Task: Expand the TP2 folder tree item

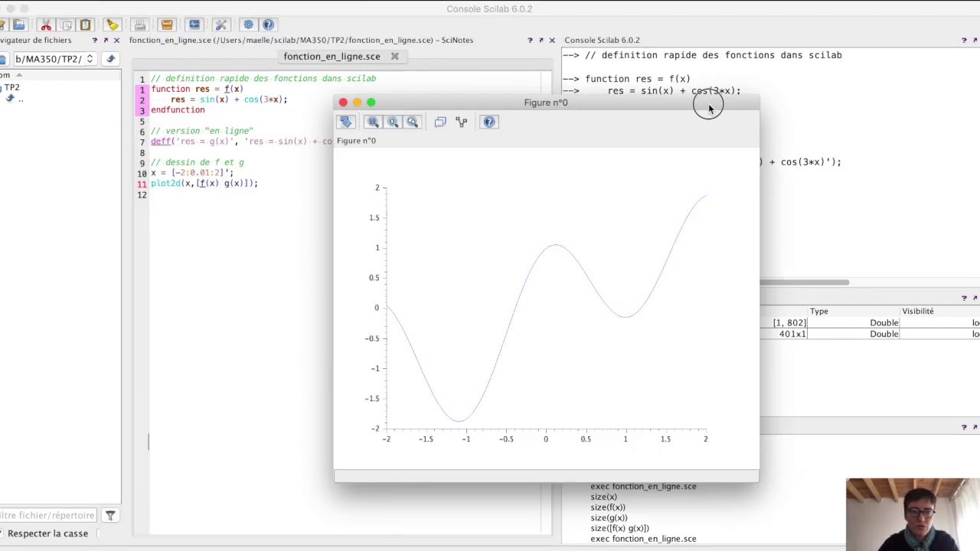Action: coord(11,87)
